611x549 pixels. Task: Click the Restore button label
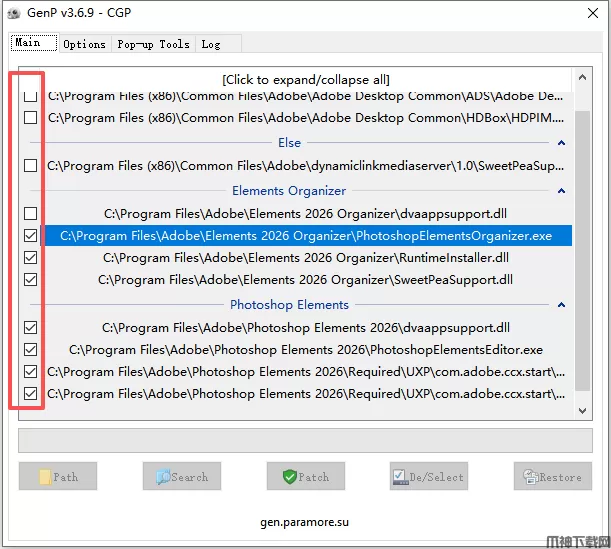pyautogui.click(x=560, y=477)
